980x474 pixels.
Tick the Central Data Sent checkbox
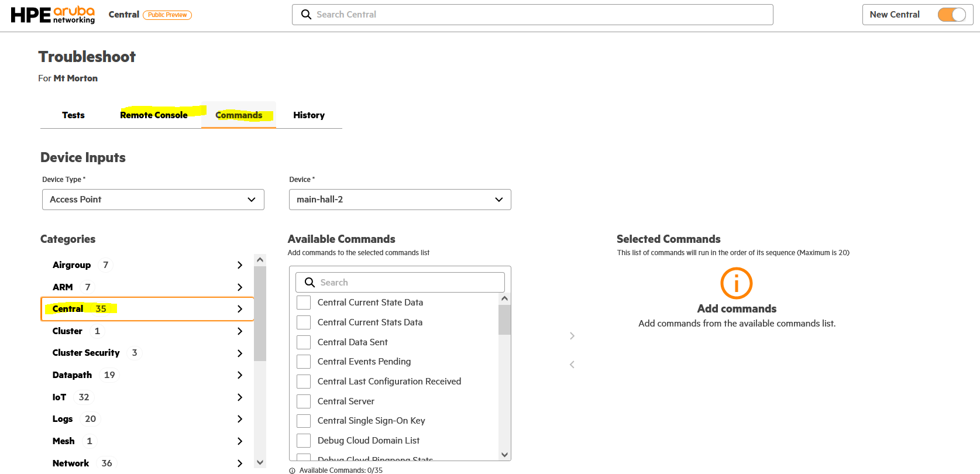304,342
